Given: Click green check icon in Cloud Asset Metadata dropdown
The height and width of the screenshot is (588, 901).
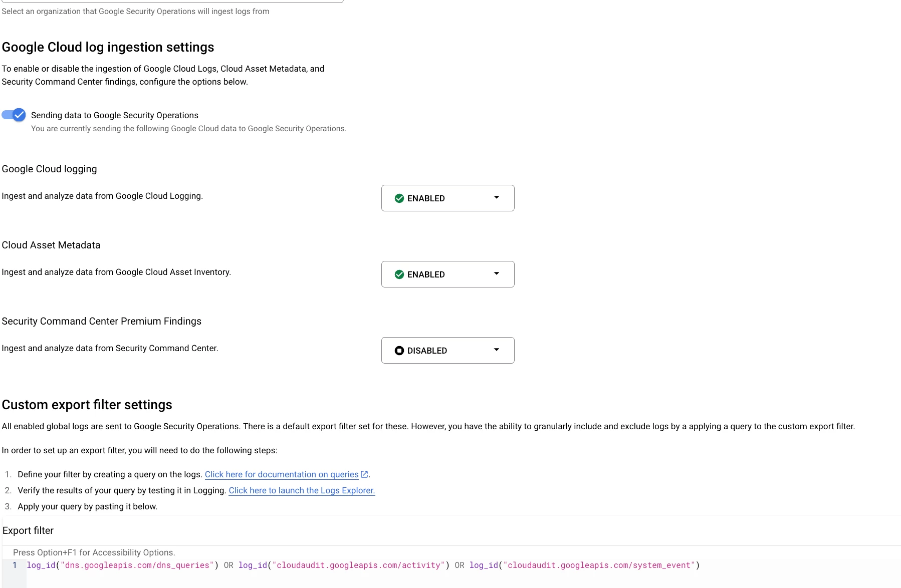Looking at the screenshot, I should click(399, 274).
